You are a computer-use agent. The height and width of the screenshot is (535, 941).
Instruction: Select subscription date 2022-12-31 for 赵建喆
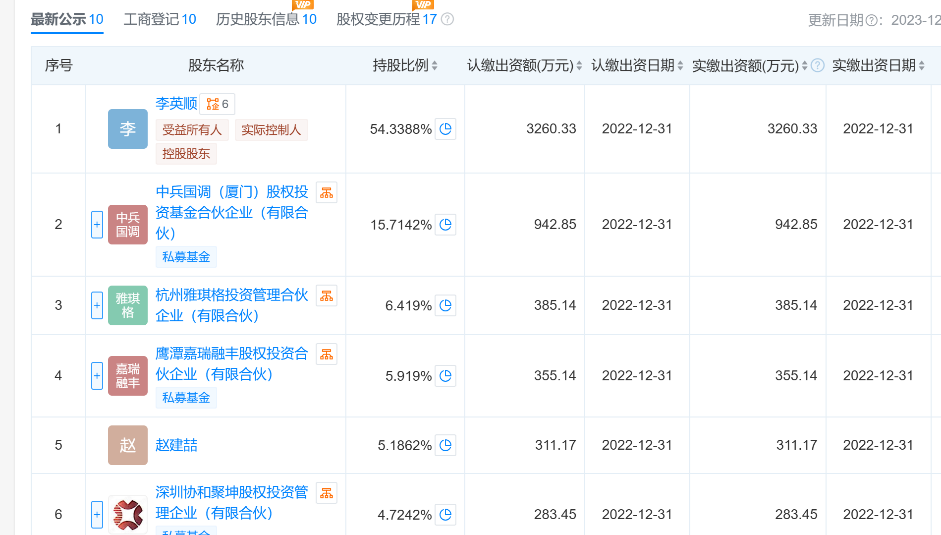(x=637, y=445)
